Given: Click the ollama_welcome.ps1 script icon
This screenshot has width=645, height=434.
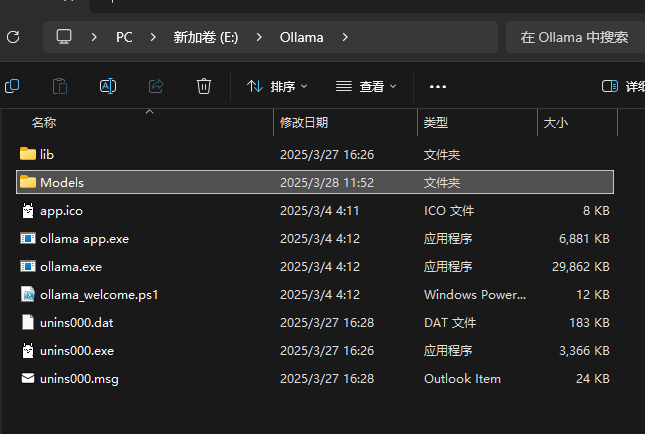Looking at the screenshot, I should (x=28, y=295).
